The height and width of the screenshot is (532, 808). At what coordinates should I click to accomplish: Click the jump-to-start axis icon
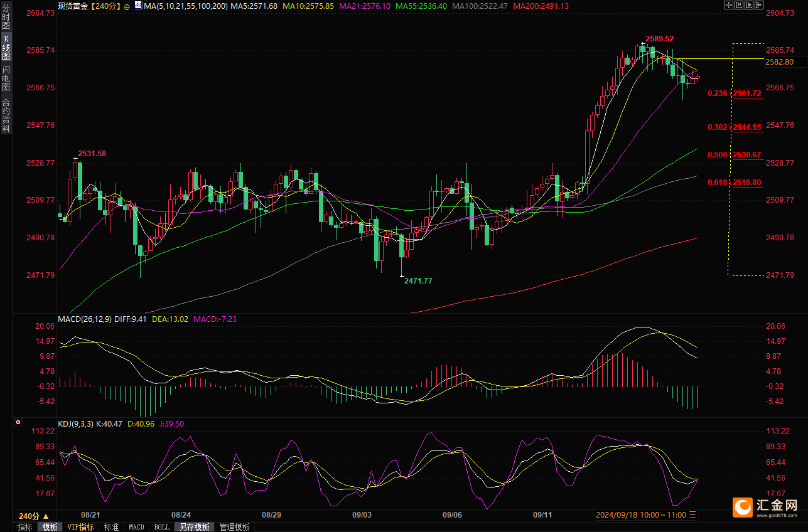[x=739, y=5]
